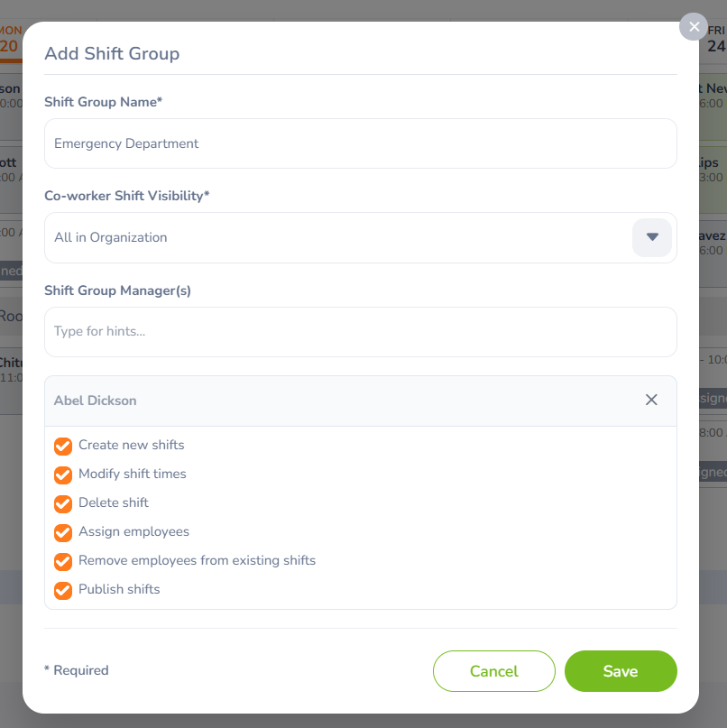Open the "All in Organization" combo box
This screenshot has height=728, width=727.
[343, 237]
